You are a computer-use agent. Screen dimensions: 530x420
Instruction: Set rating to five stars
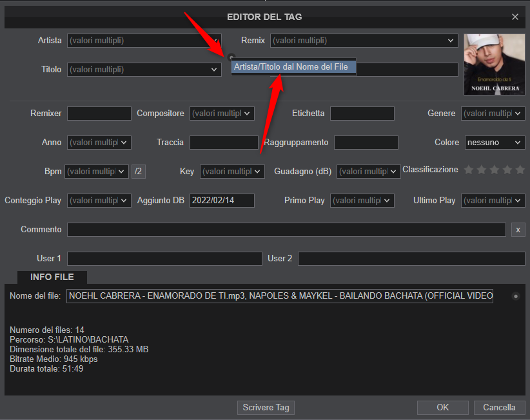click(520, 170)
